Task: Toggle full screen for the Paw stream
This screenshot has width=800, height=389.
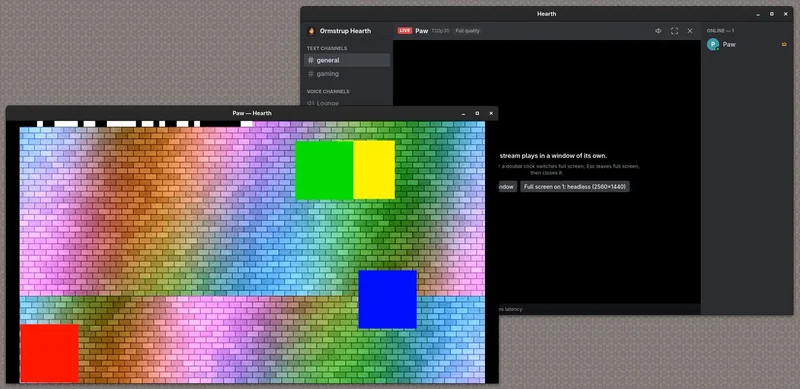Action: (674, 31)
